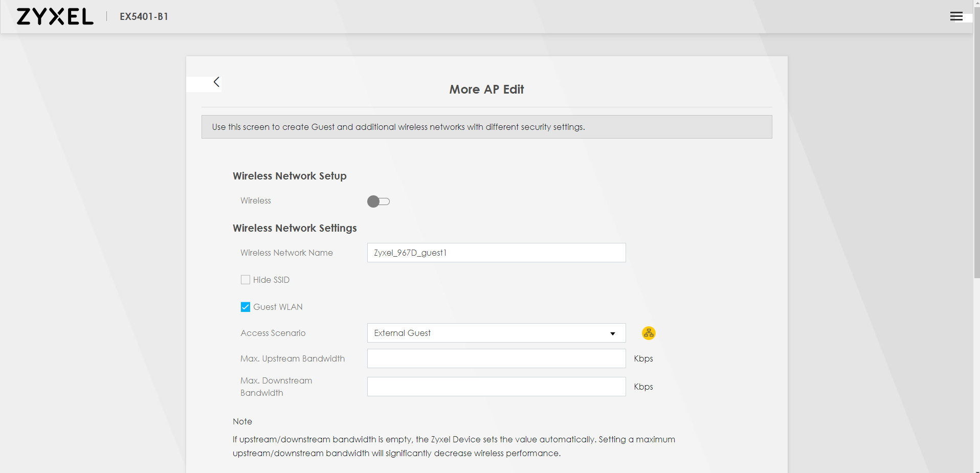
Task: Click the guest network info banner
Action: click(486, 127)
